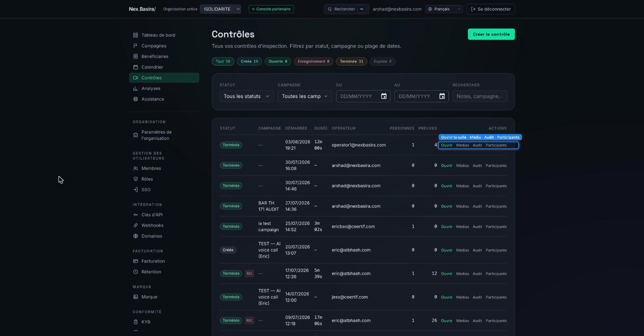Viewport: 644px width, 336px height.
Task: Click the SSO login icon
Action: click(x=136, y=190)
